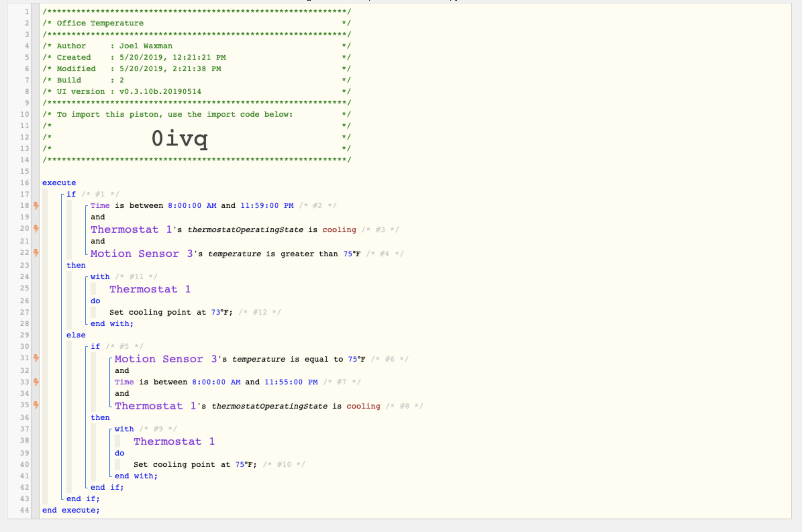Click the lightning bolt icon on line 22

coord(36,253)
